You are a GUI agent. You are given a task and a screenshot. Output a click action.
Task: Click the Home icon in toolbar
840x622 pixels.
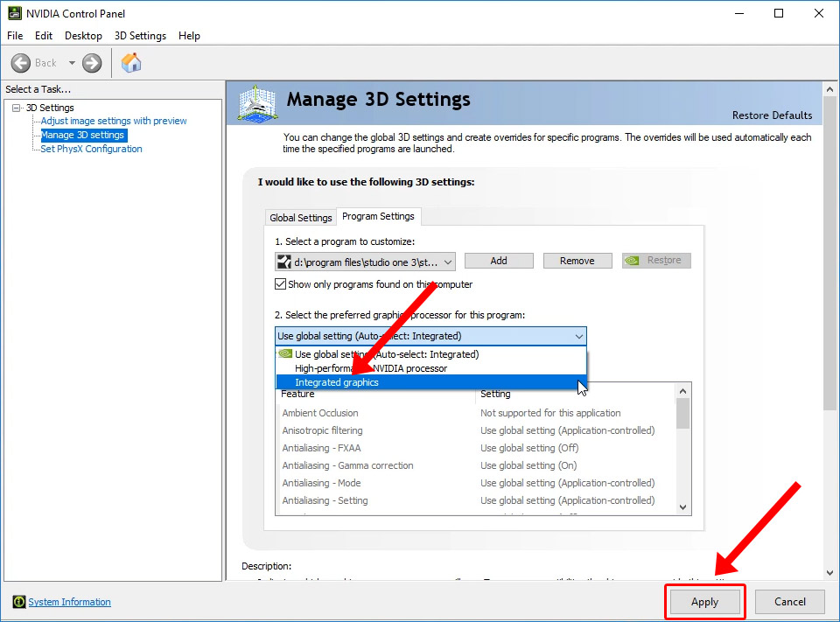coord(131,63)
